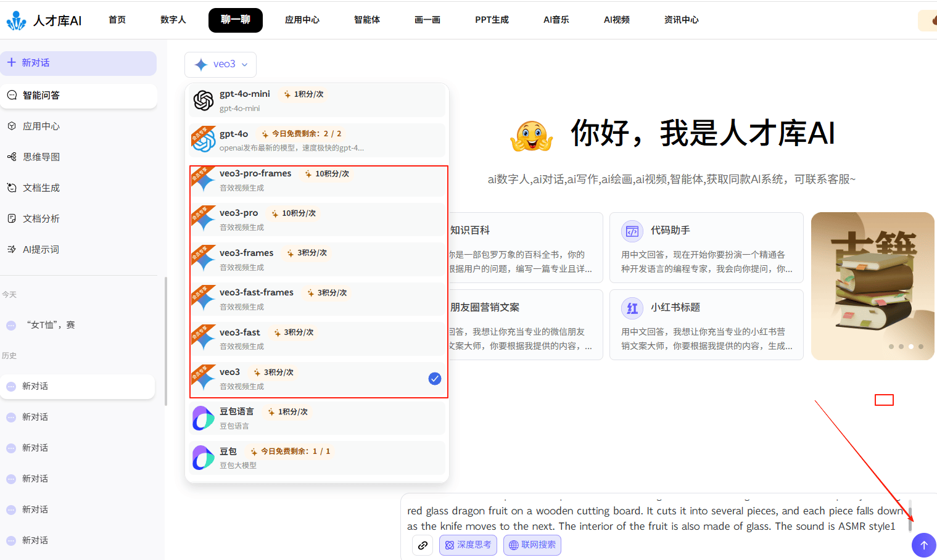Start a 新对话 from sidebar button
This screenshot has width=937, height=560.
[78, 63]
